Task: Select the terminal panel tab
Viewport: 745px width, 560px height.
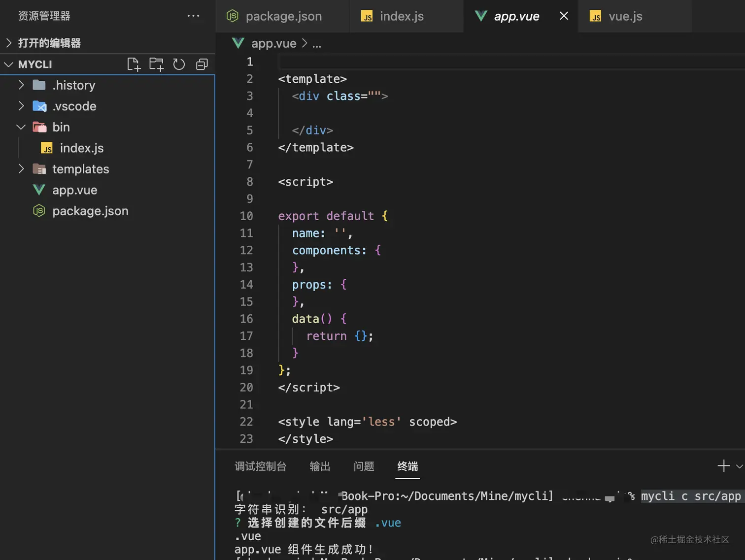Action: (x=407, y=466)
